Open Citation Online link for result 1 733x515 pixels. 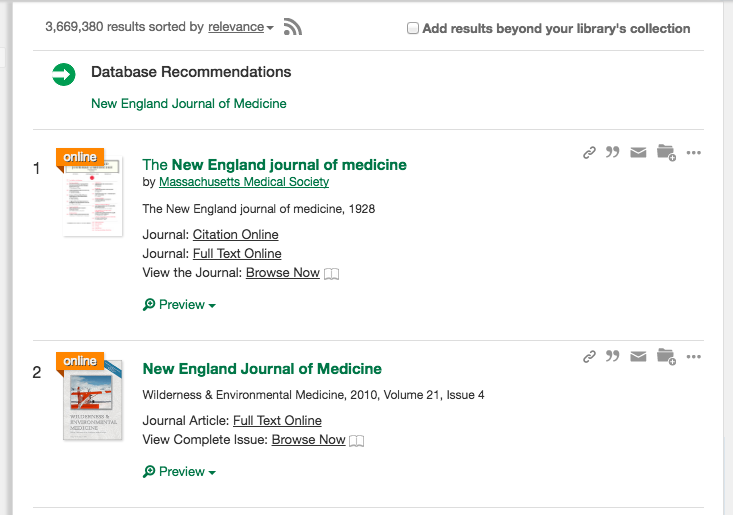(235, 235)
